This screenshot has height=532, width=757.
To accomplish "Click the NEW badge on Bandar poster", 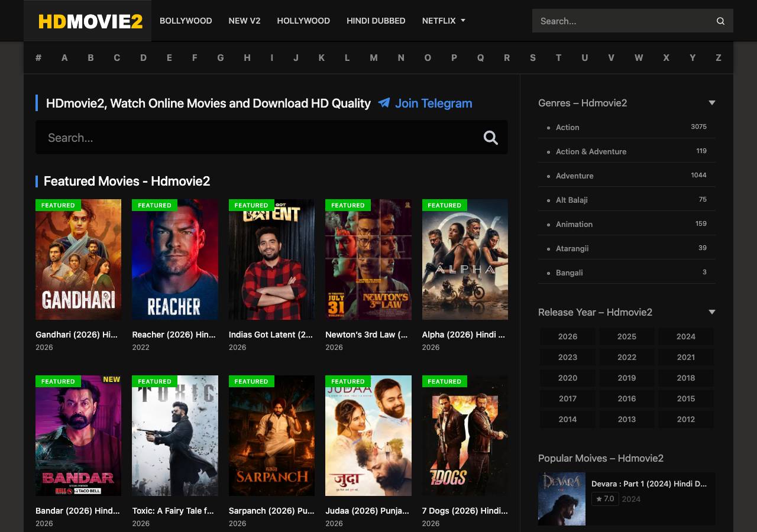I will (112, 379).
